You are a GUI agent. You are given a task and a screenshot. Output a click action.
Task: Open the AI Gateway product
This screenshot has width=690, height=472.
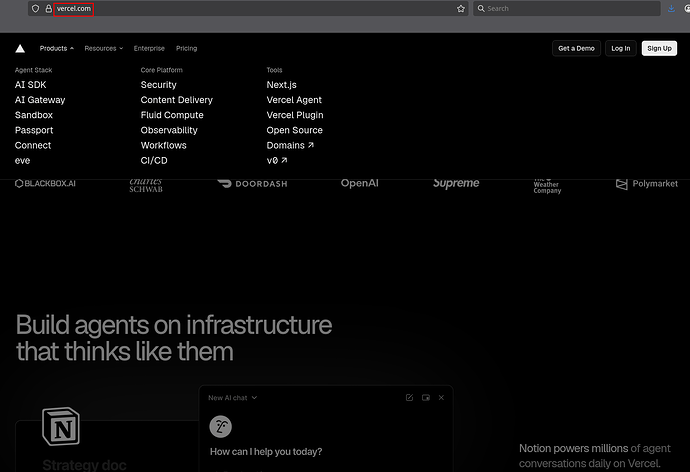(40, 100)
